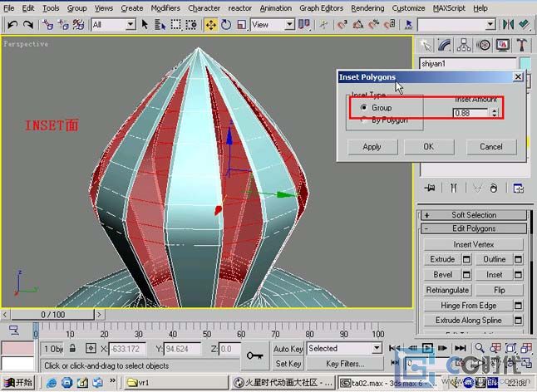Open the Create command panel tab

tap(426, 45)
